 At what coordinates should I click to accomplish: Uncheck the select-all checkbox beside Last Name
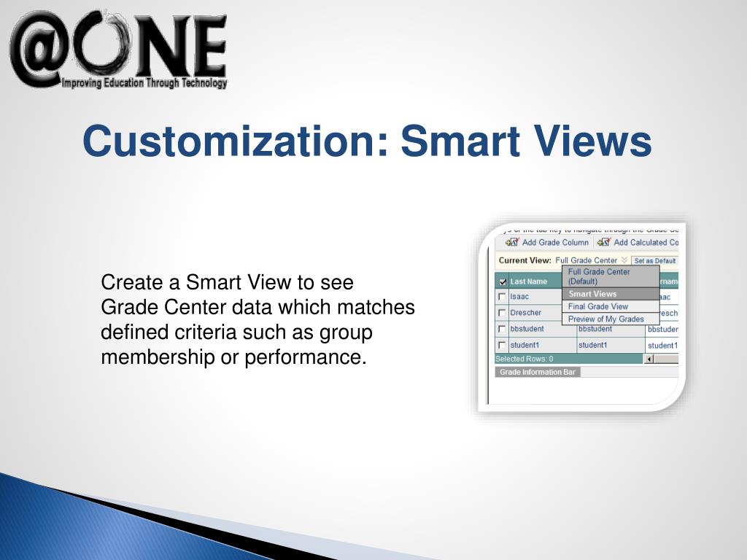(502, 281)
